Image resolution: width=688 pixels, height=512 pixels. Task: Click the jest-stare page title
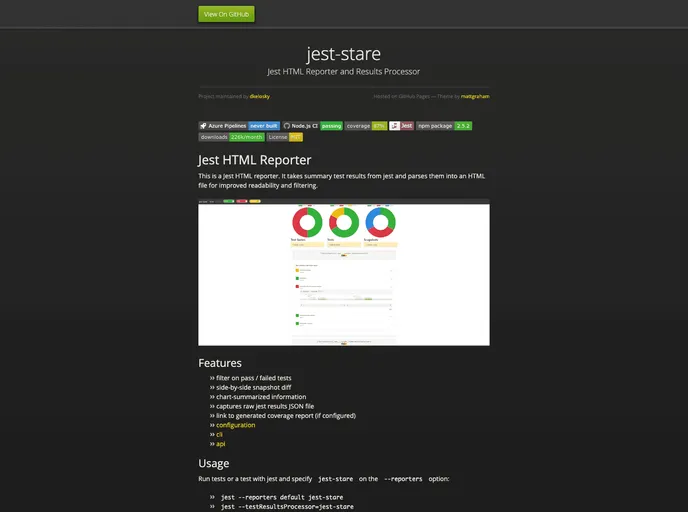point(344,54)
